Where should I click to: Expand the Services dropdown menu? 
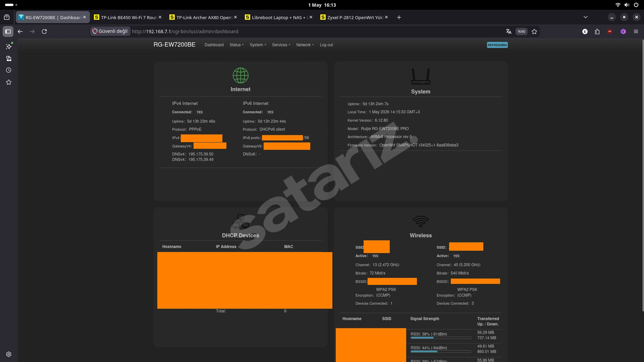click(281, 45)
